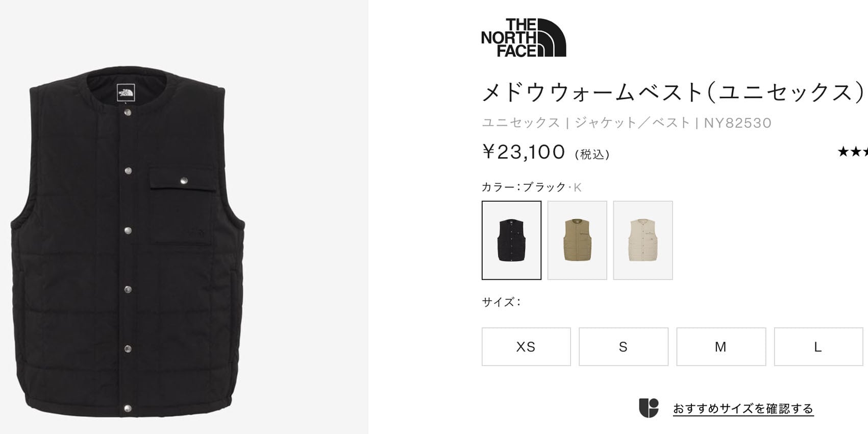Pick size L
Screen dimensions: 868x434
(819, 347)
